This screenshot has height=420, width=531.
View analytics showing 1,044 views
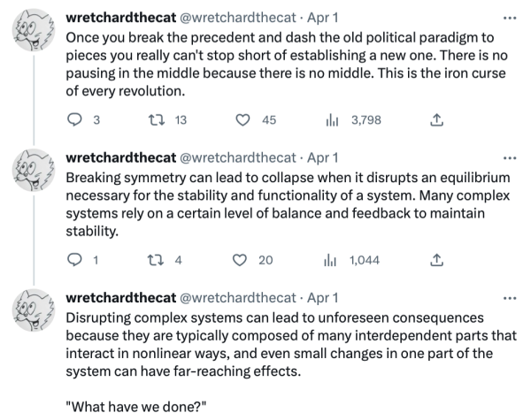[x=334, y=260]
